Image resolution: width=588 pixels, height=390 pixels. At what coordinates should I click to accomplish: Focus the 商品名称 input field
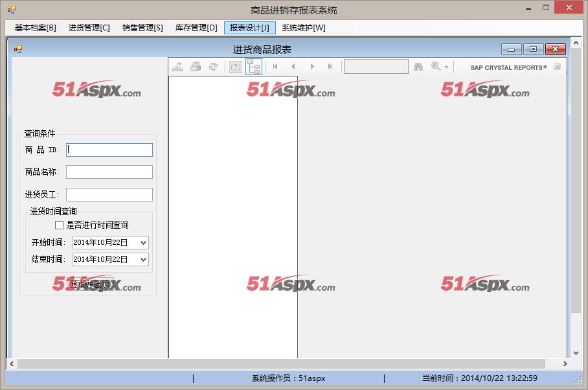pos(109,172)
